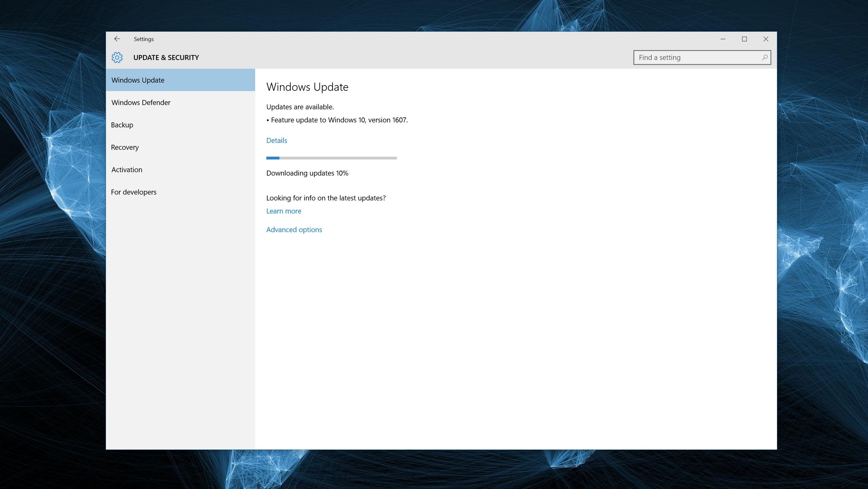This screenshot has height=489, width=868.
Task: Click the UPDATE & SECURITY header title
Action: coord(166,58)
